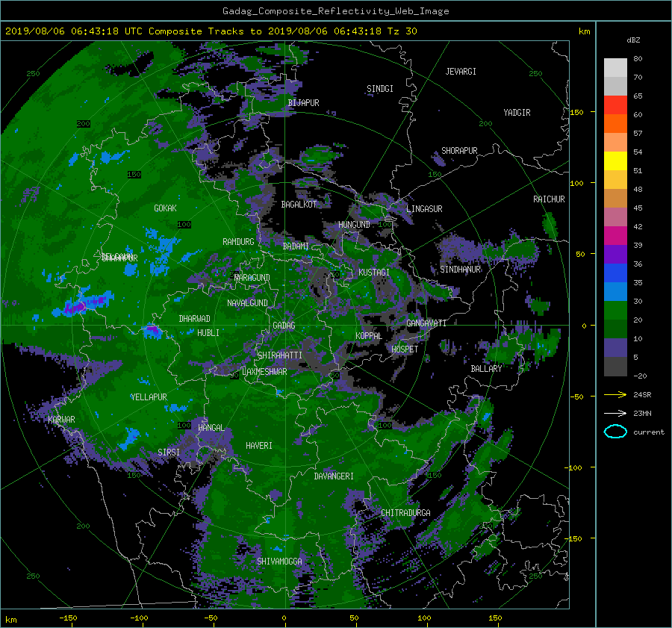
Task: Click the SINDHANUR city label
Action: [x=460, y=270]
